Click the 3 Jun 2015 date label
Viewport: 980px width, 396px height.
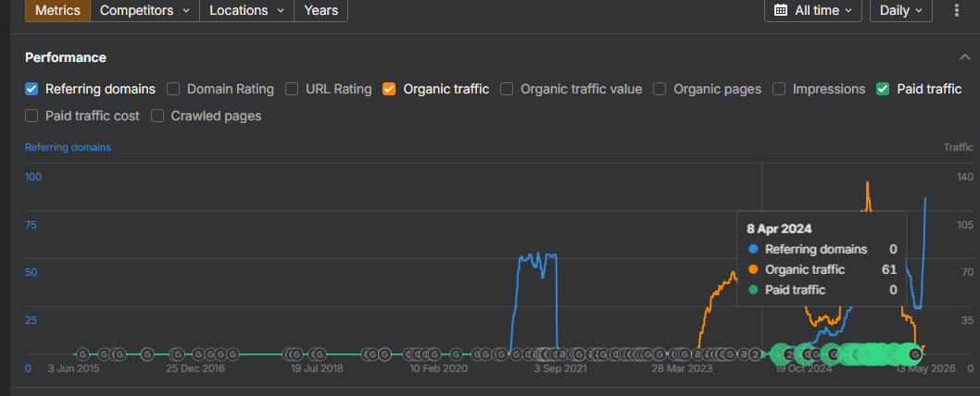click(x=73, y=368)
